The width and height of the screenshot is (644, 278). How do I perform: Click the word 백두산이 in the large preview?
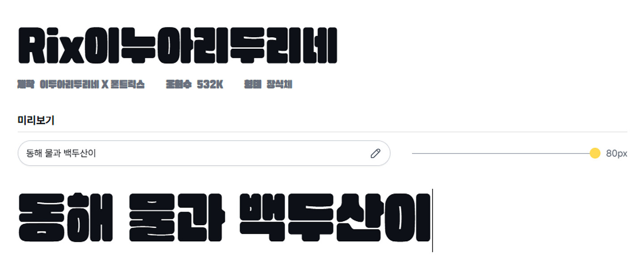tap(335, 217)
